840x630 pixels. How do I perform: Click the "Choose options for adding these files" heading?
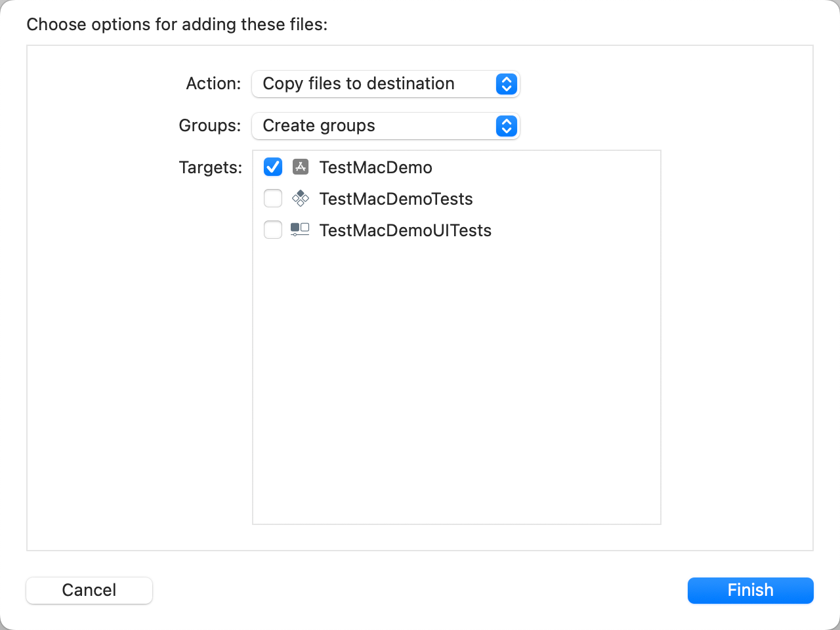[177, 25]
